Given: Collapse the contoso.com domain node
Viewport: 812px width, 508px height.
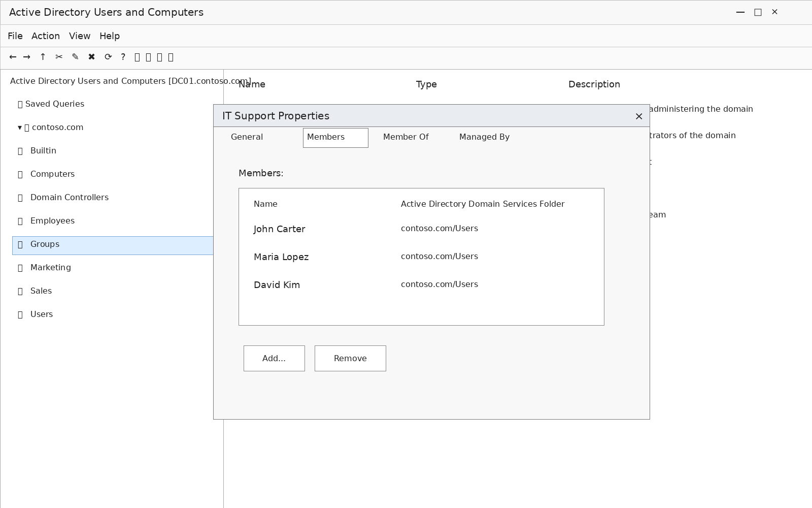Looking at the screenshot, I should 20,128.
